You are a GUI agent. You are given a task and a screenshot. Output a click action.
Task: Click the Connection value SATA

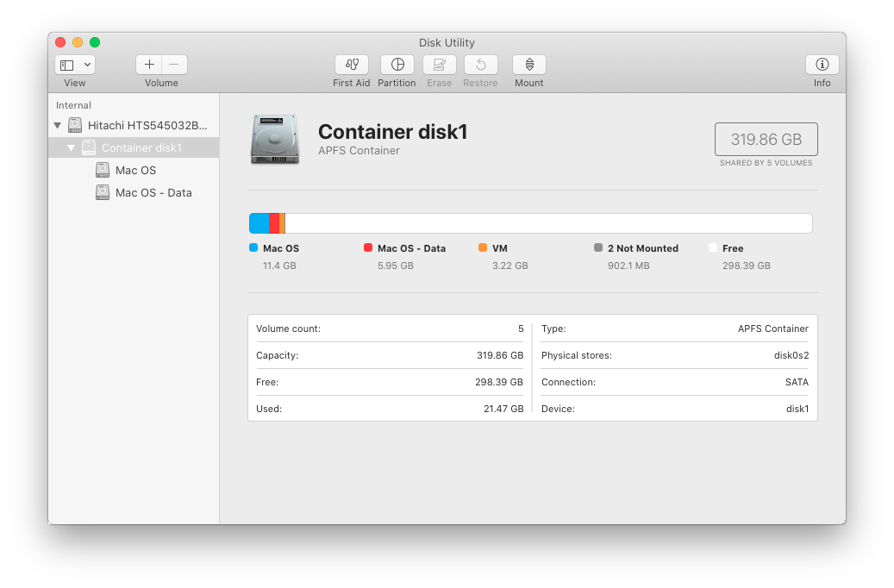point(797,382)
